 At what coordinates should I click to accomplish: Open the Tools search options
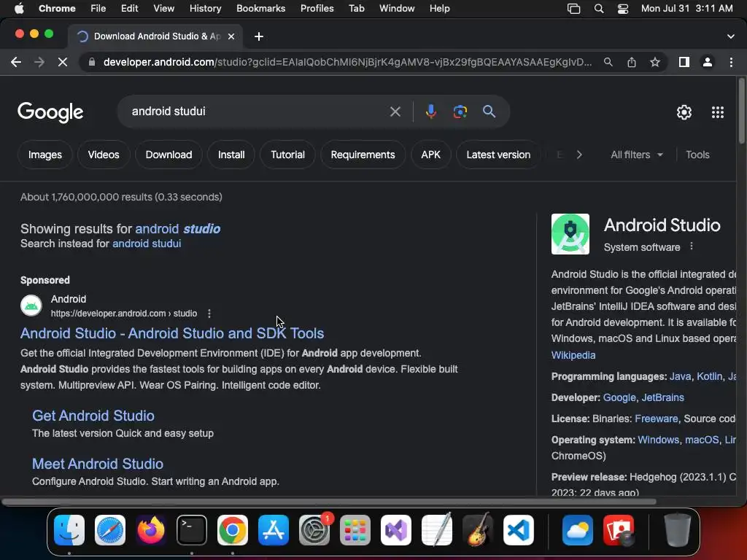[x=697, y=155]
